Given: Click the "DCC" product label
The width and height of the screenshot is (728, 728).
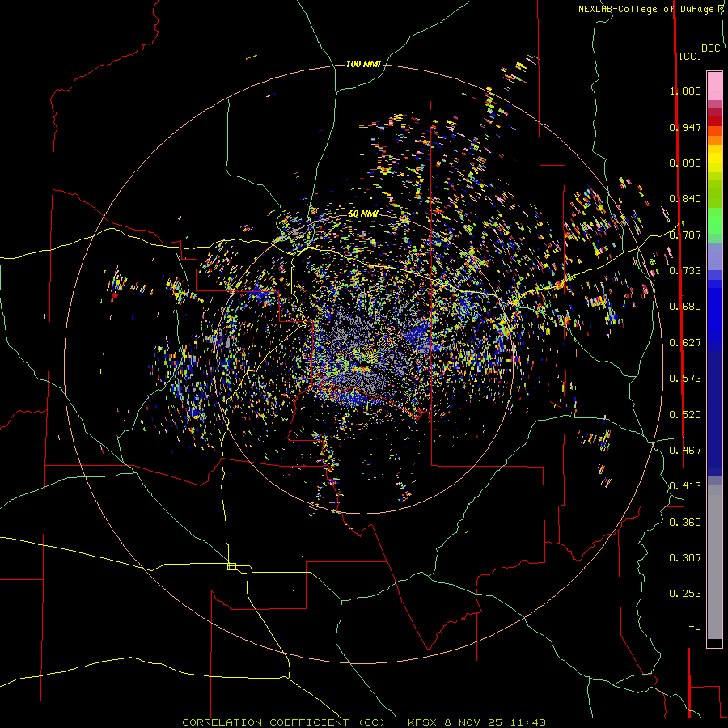Looking at the screenshot, I should 710,49.
